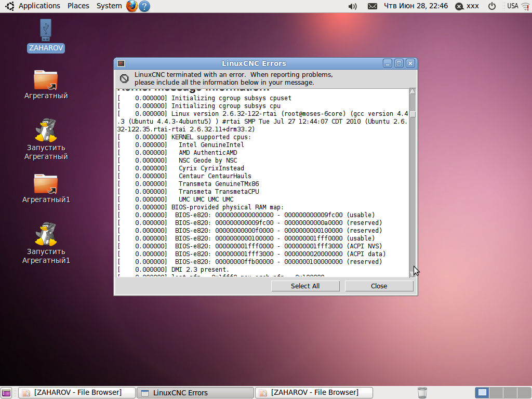Click the USA keyboard layout indicator
Screen dimensions: 532x399
point(512,6)
